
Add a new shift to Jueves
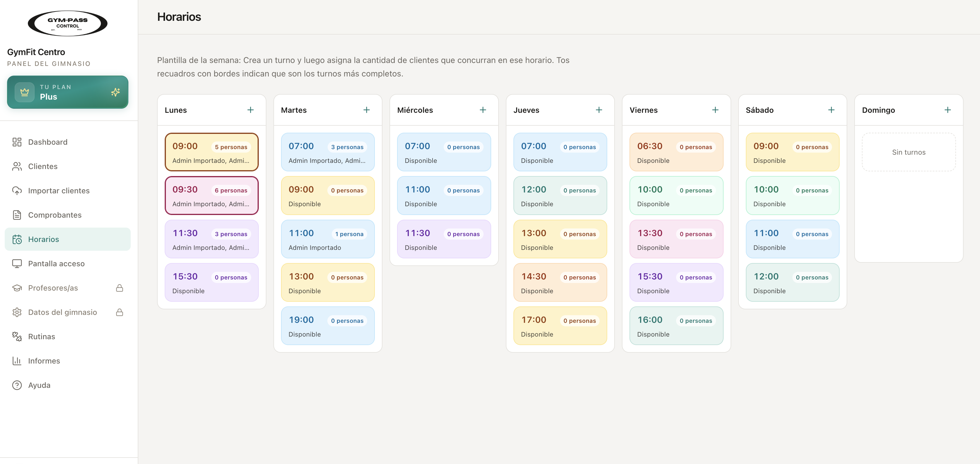[x=599, y=110]
